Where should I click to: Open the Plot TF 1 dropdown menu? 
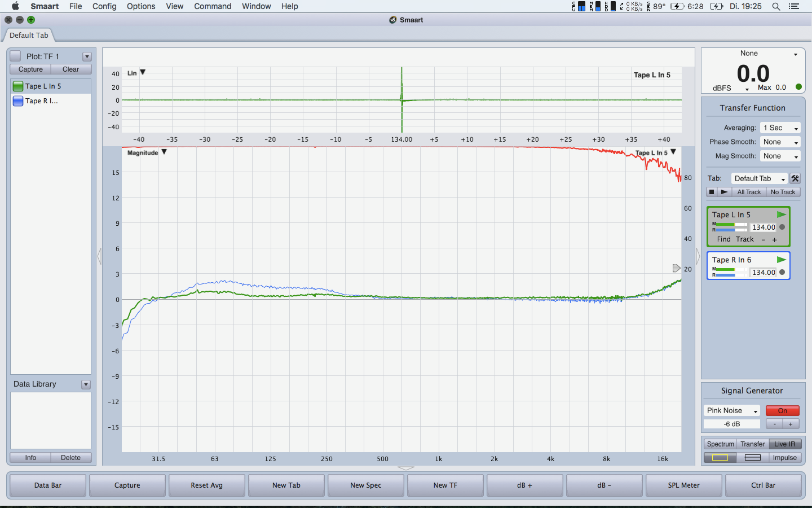pyautogui.click(x=87, y=56)
